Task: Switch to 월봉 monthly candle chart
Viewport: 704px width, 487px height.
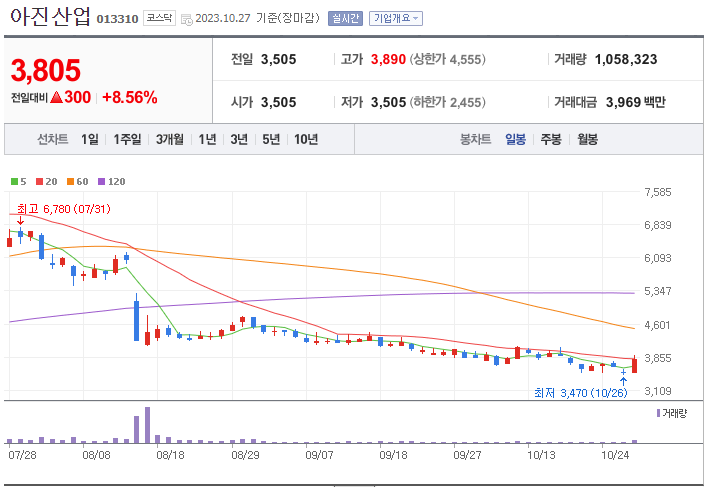Action: tap(587, 139)
